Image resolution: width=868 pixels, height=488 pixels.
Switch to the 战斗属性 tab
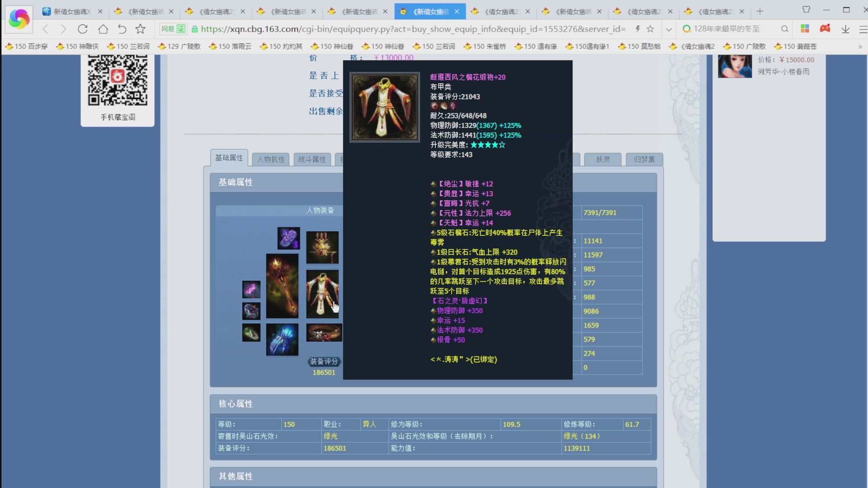(x=312, y=159)
